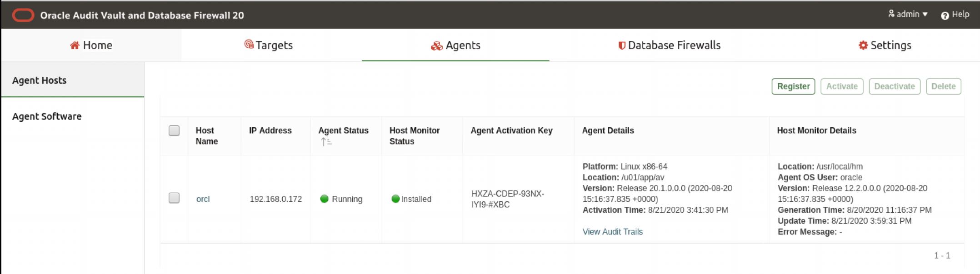Click the Settings gear icon
Image resolution: width=980 pixels, height=274 pixels.
pyautogui.click(x=863, y=45)
